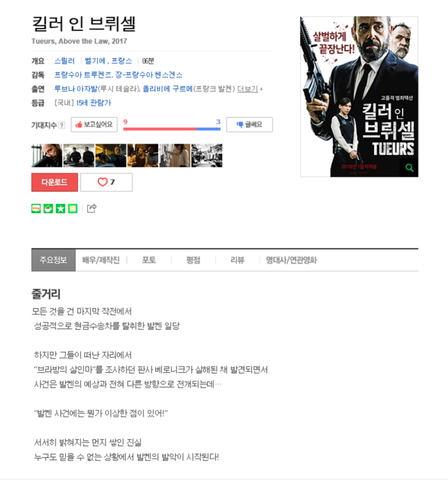Vote thumbs-up 보고싶어요
This screenshot has height=480, width=448.
pos(94,125)
